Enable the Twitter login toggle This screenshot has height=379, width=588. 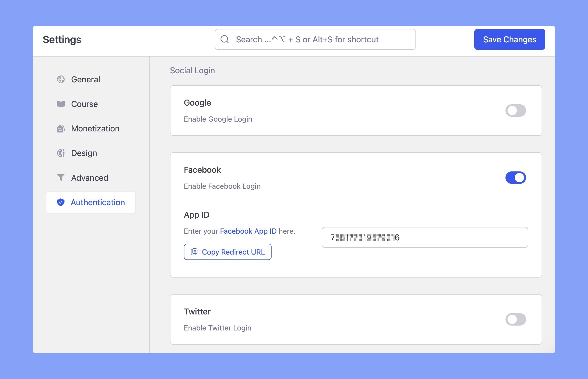[x=516, y=319]
